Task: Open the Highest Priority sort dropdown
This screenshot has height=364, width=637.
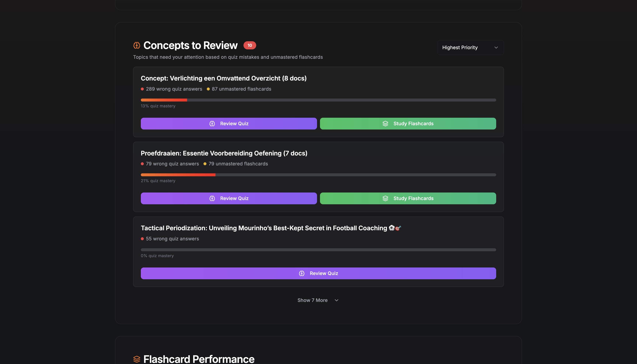Action: point(470,47)
